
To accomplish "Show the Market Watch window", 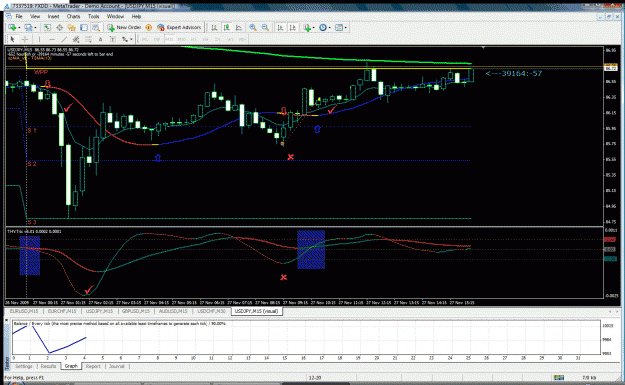I will (x=47, y=27).
